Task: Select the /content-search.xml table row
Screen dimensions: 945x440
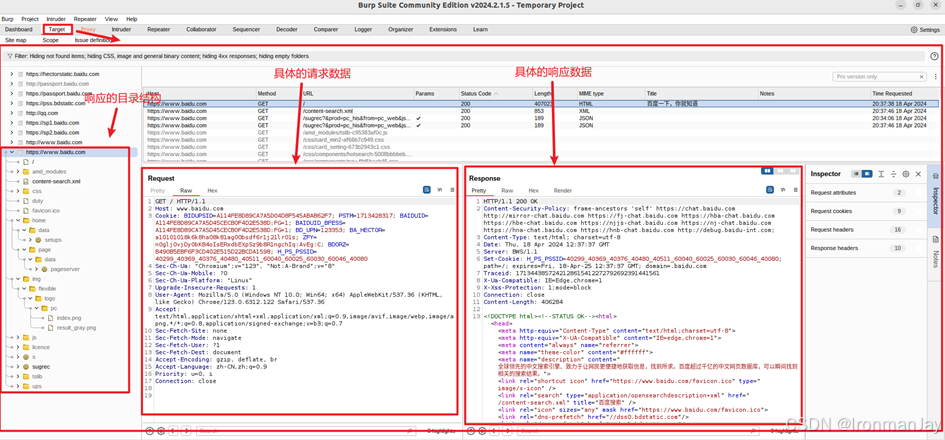Action: coord(541,111)
